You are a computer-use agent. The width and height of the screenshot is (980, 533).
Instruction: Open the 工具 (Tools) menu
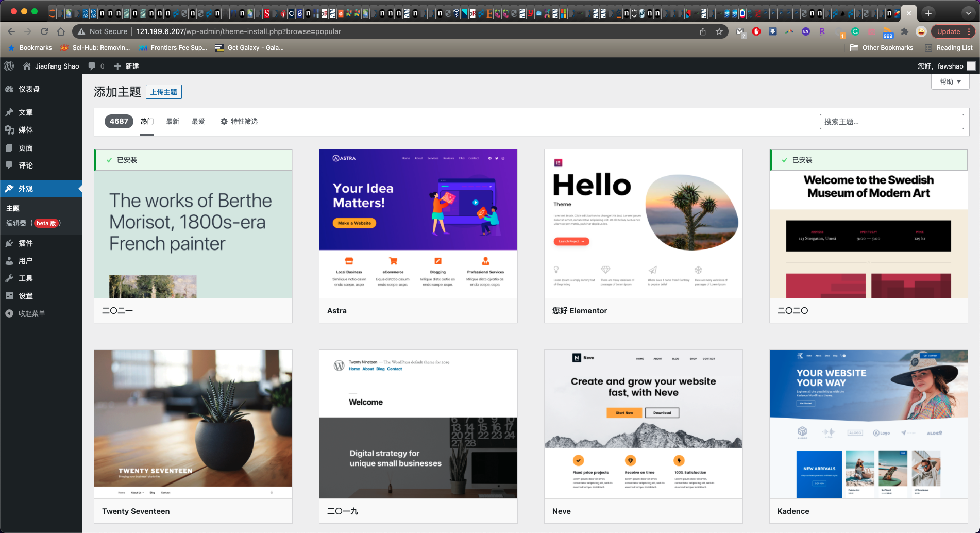click(x=25, y=278)
